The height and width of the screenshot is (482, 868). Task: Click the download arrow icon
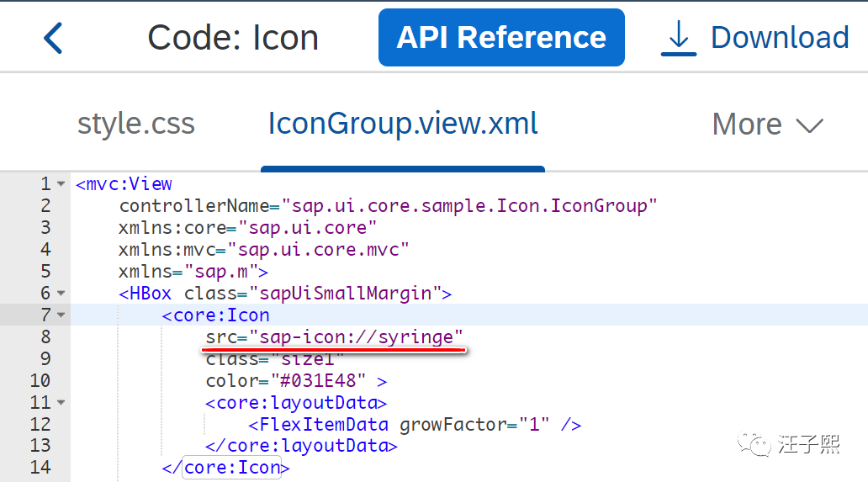(678, 38)
